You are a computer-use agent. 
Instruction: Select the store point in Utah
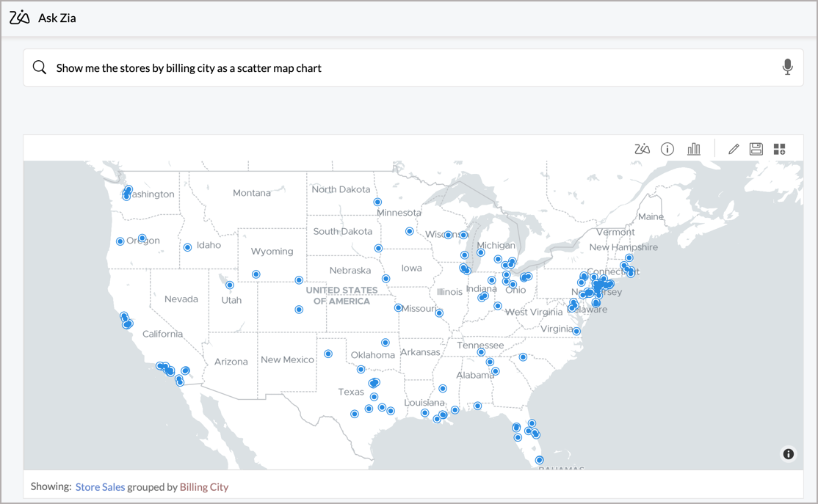[x=230, y=285]
